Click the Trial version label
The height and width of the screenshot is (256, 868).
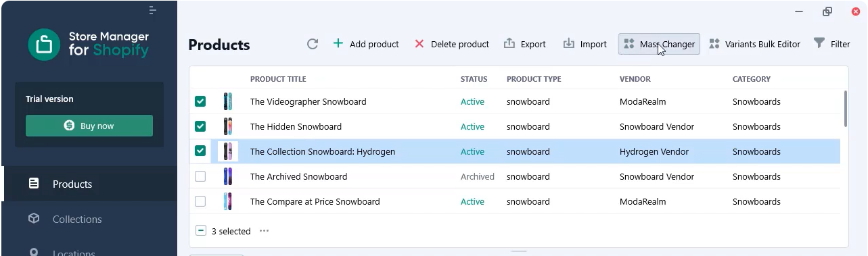point(49,99)
